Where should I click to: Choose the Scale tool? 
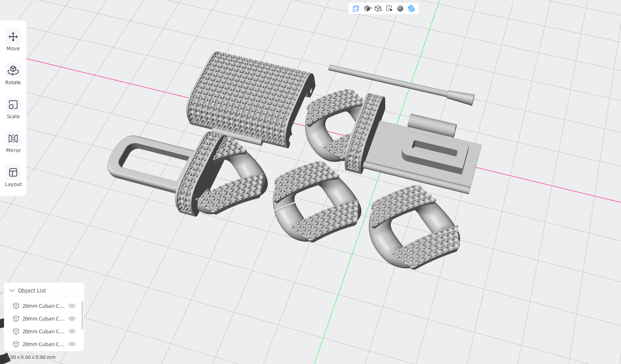[13, 109]
